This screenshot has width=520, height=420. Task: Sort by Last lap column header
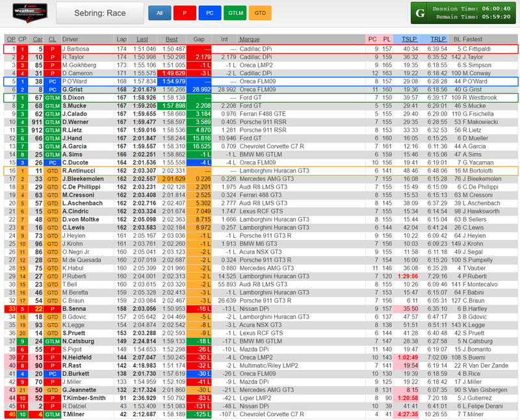point(142,39)
